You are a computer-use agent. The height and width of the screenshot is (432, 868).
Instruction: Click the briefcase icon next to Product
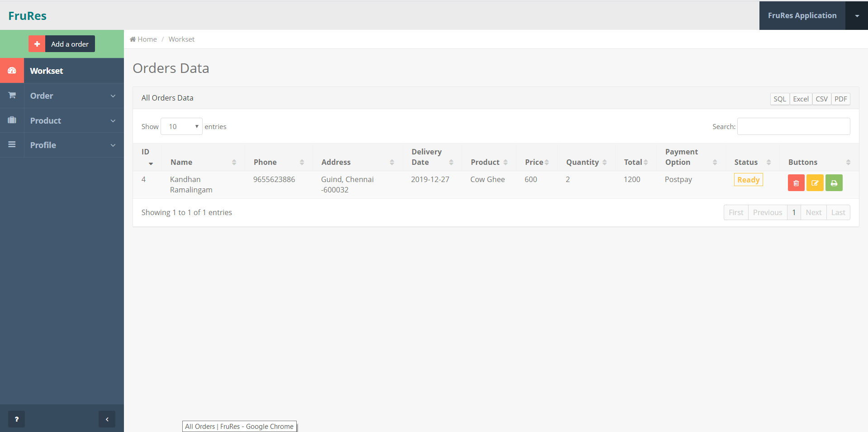tap(12, 120)
